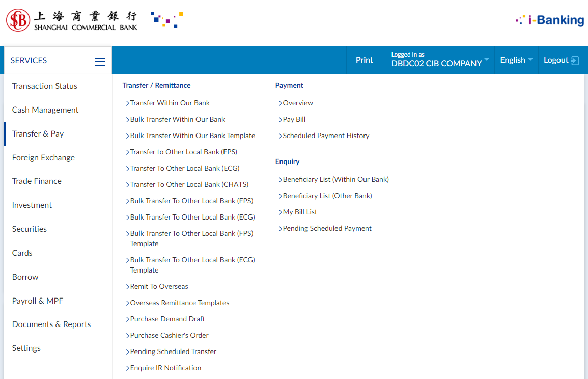Open the Settings sidebar item
The image size is (588, 379).
[x=26, y=348]
